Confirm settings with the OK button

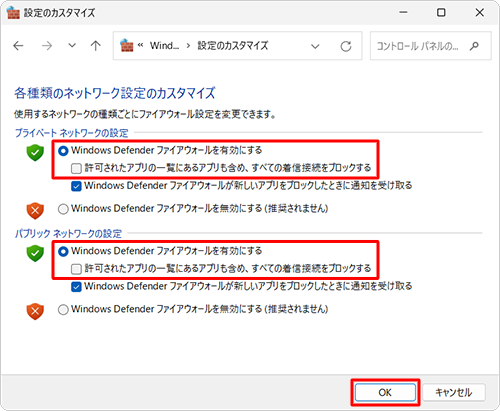pos(385,392)
